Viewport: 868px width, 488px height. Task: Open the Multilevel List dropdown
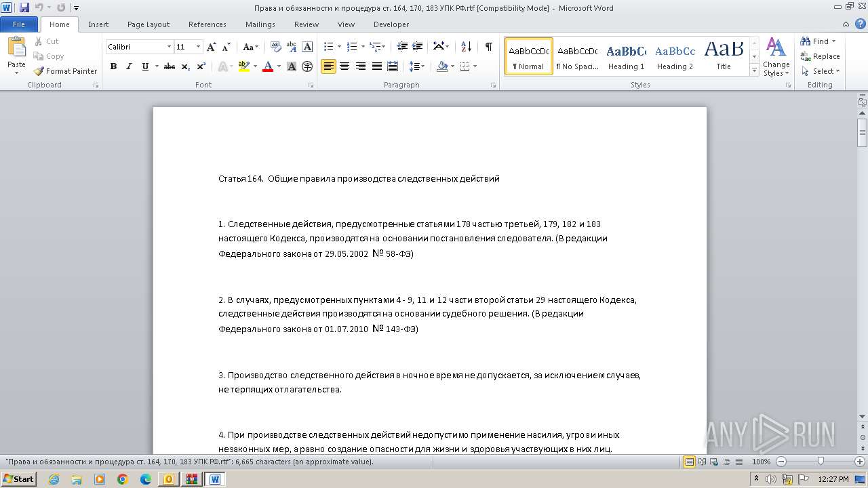(378, 47)
